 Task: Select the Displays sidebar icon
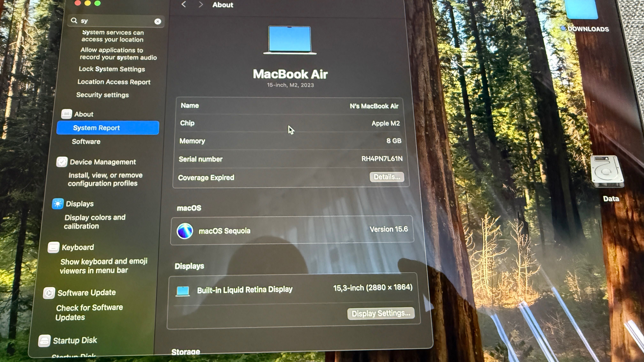[x=58, y=204]
